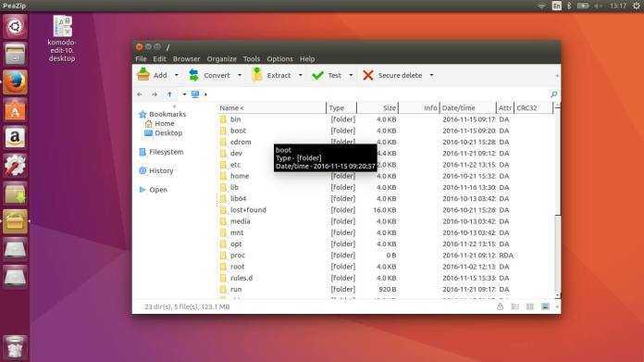Sort by the Date/time column header
This screenshot has width=644, height=362.
pyautogui.click(x=468, y=108)
